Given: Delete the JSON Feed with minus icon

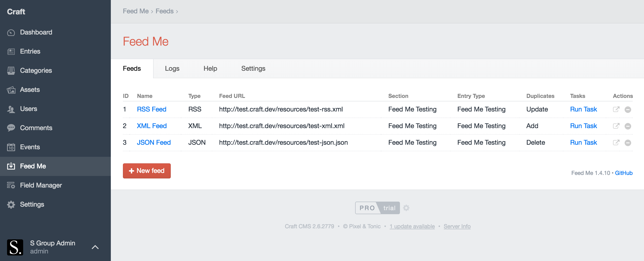Looking at the screenshot, I should [628, 143].
